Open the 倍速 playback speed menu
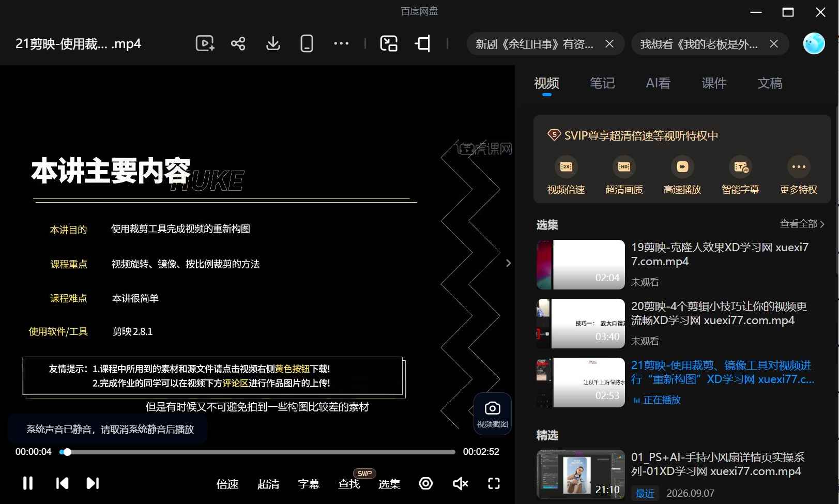This screenshot has height=504, width=839. coord(227,484)
